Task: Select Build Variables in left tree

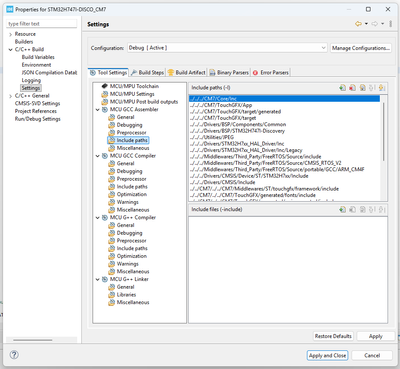Action: tap(38, 57)
